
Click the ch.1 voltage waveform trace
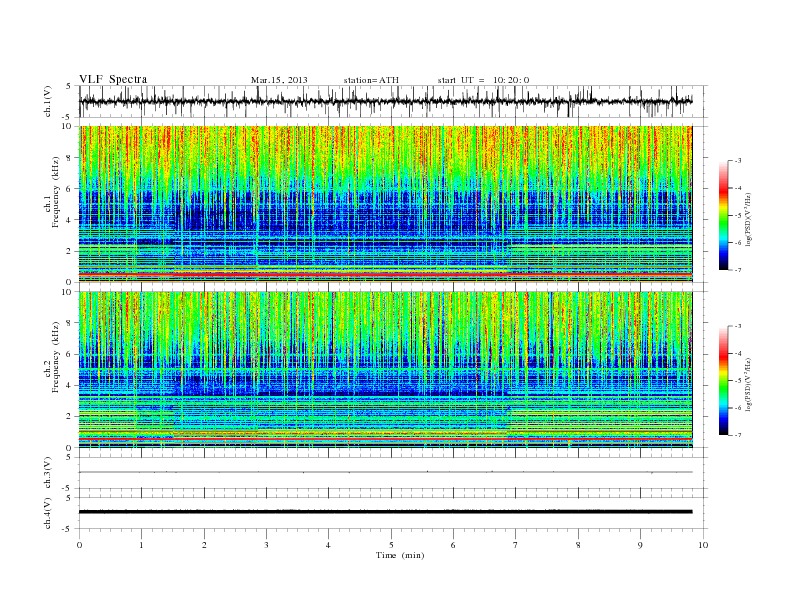coord(385,101)
